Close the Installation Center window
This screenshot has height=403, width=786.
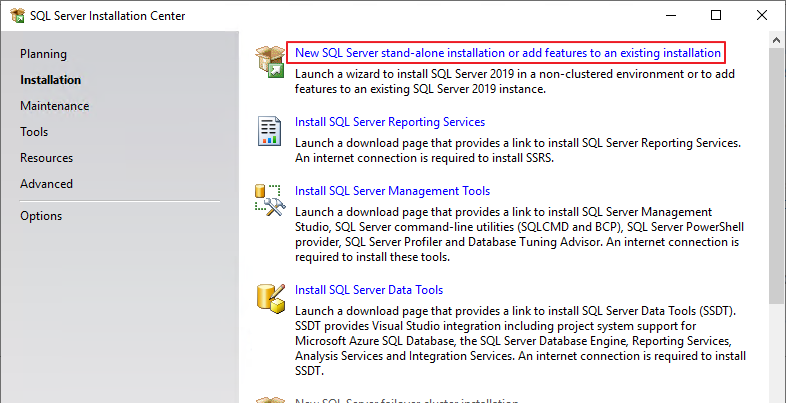[762, 16]
